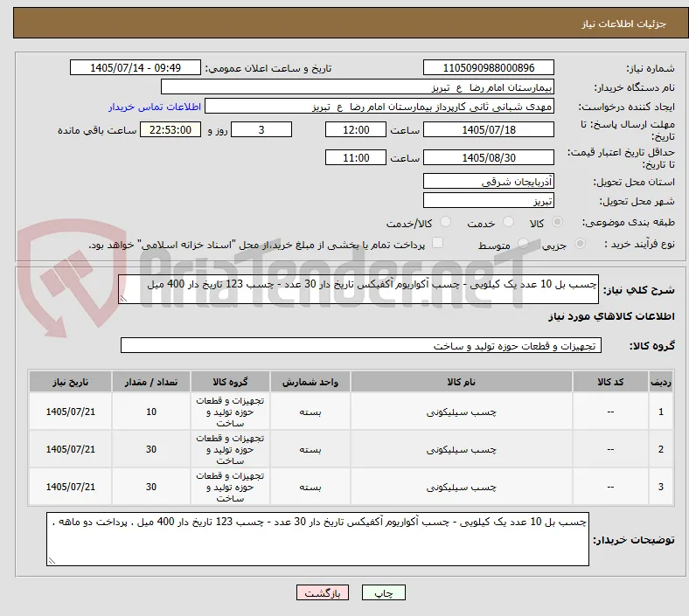Click the validity time field 11:00
Image resolution: width=689 pixels, height=616 pixels.
356,157
